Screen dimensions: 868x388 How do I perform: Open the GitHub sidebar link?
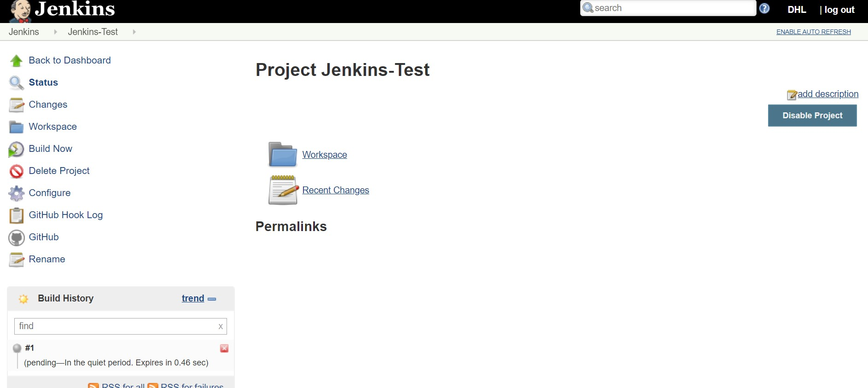43,237
